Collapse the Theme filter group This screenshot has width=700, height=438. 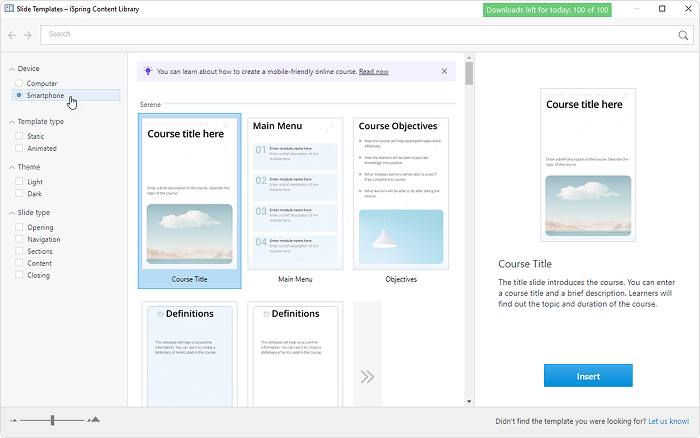(x=12, y=167)
